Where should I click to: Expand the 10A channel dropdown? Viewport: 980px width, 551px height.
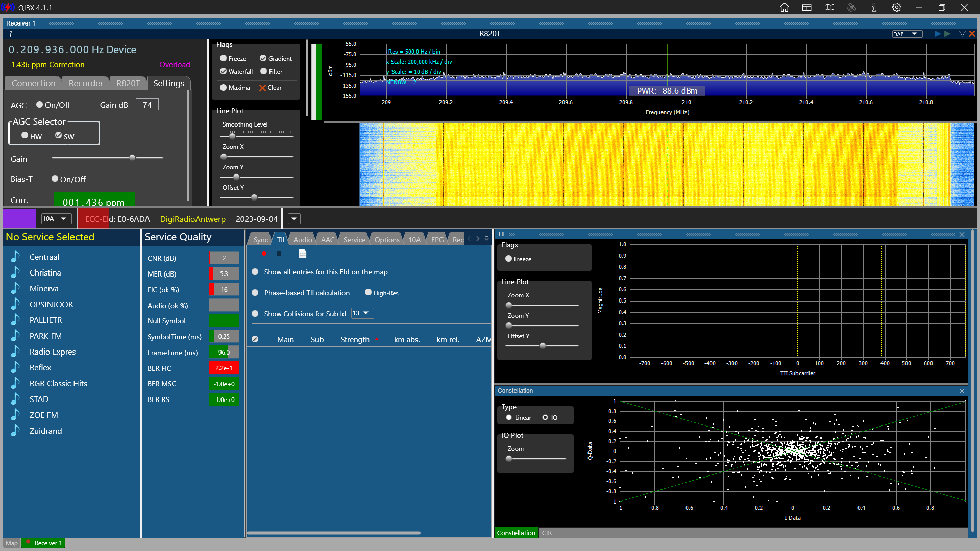click(55, 219)
